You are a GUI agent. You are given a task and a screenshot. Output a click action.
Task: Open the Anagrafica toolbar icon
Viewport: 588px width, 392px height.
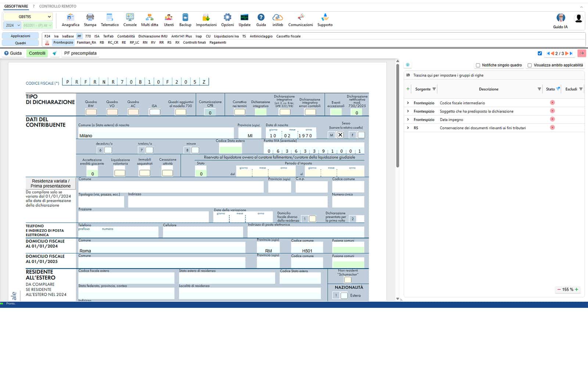pos(70,20)
